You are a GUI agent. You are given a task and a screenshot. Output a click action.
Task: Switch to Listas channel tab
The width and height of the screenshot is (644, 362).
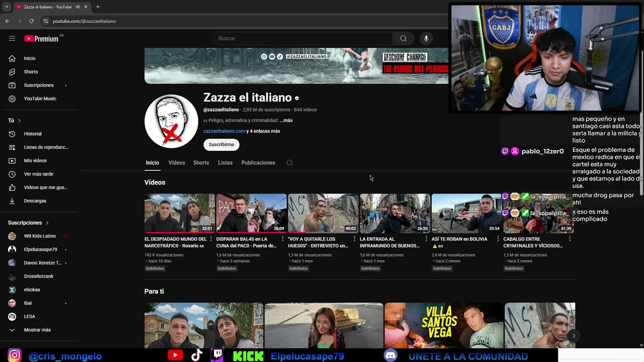coord(225,163)
